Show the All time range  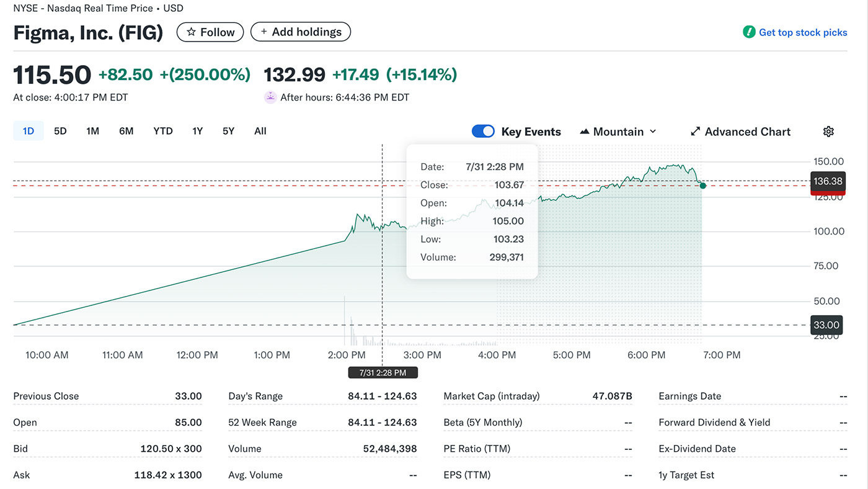point(260,131)
